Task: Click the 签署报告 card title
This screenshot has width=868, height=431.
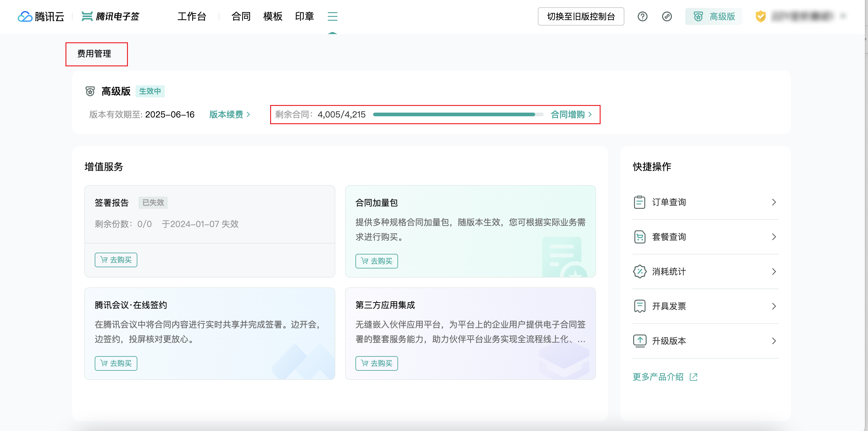Action: (111, 203)
